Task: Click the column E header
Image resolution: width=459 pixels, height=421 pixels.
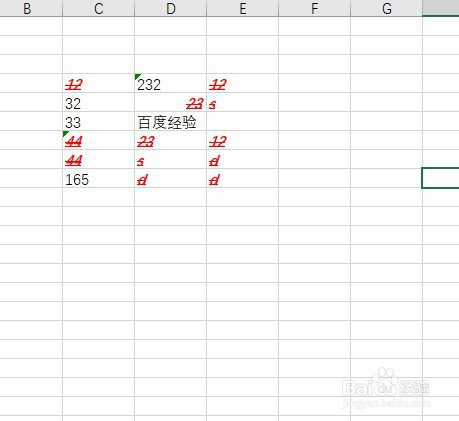Action: pos(242,8)
